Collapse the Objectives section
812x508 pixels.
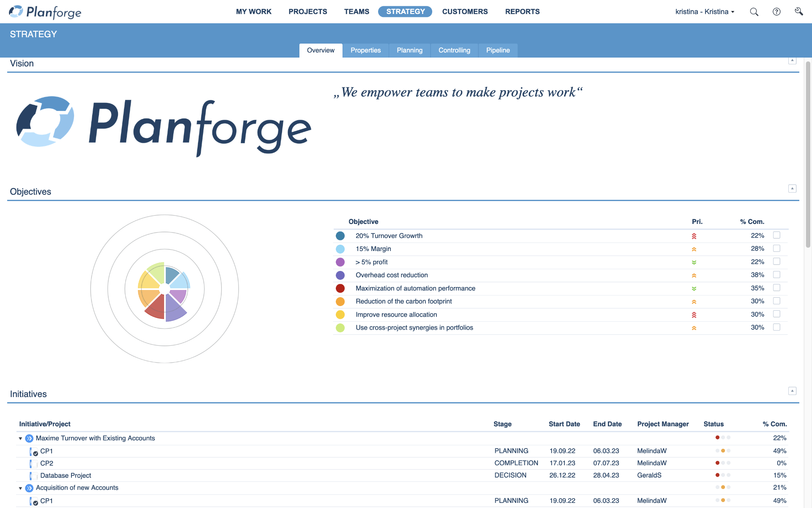[792, 189]
